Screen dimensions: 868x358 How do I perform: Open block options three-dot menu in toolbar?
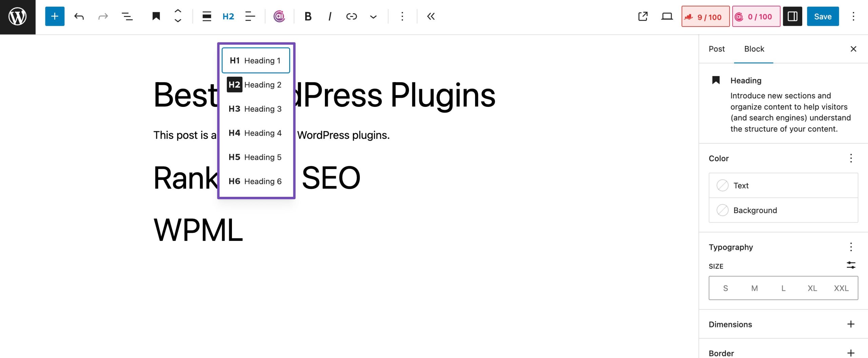(x=402, y=16)
